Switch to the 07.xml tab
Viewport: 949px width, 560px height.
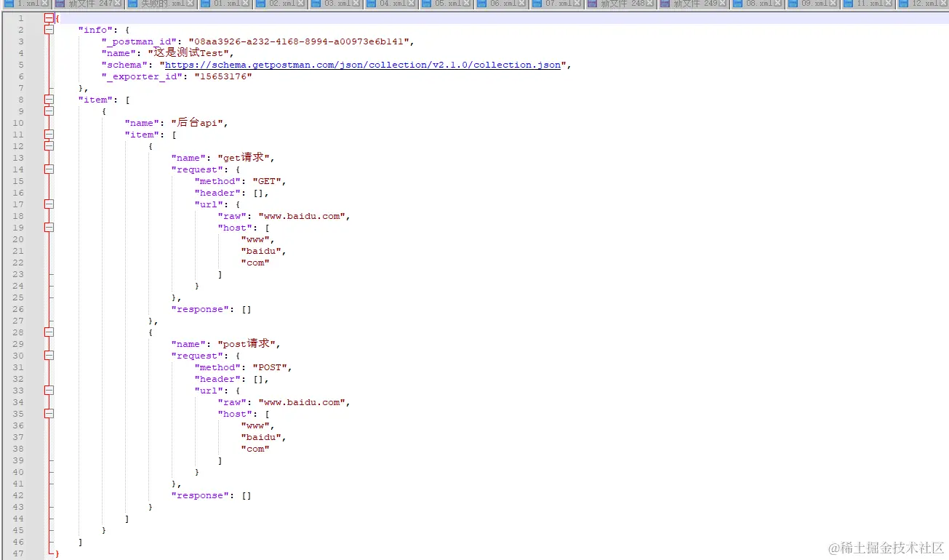[x=556, y=4]
